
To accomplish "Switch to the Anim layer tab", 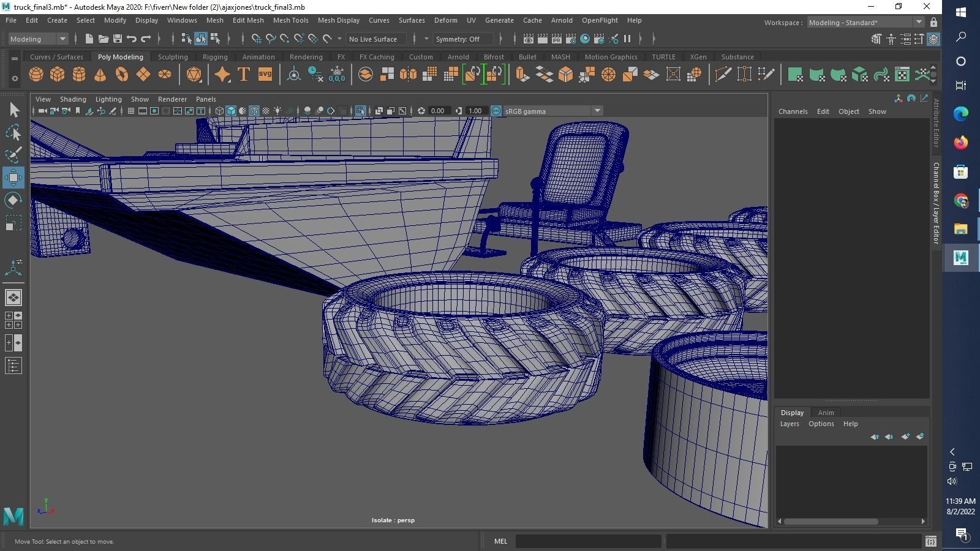I will click(x=826, y=413).
